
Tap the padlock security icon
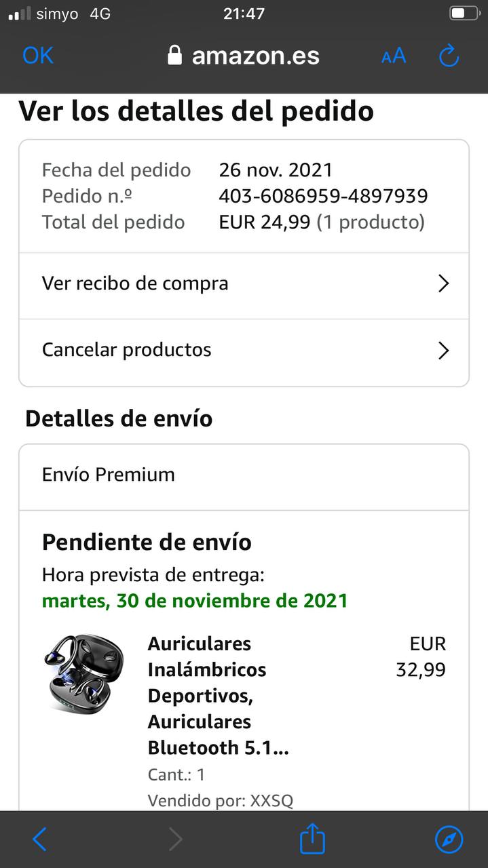(x=175, y=56)
